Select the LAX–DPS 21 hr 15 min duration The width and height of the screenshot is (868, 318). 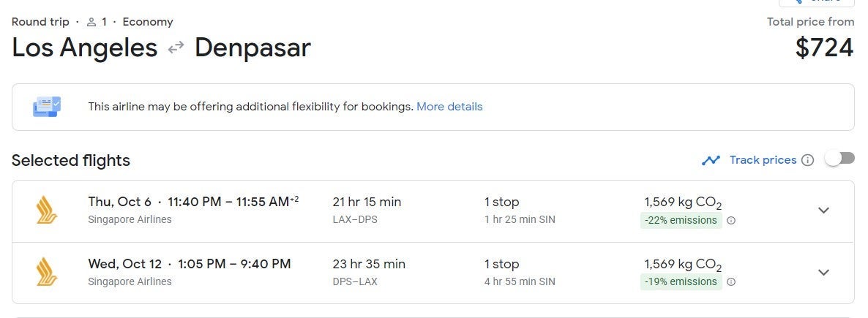[367, 202]
